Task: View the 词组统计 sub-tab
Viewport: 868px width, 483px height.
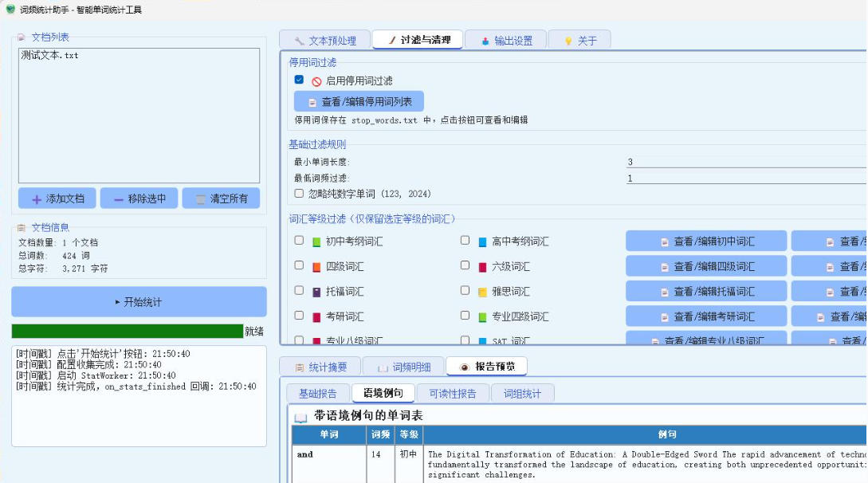Action: (522, 394)
